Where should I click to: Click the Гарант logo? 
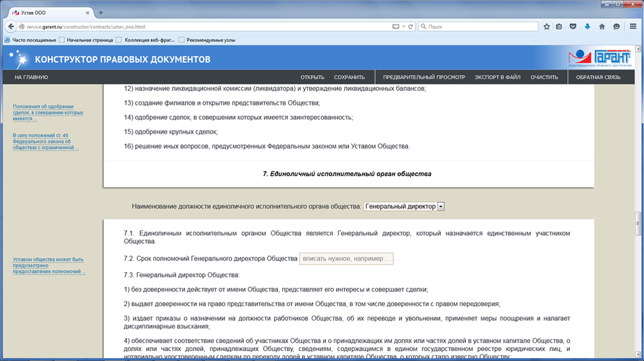599,58
